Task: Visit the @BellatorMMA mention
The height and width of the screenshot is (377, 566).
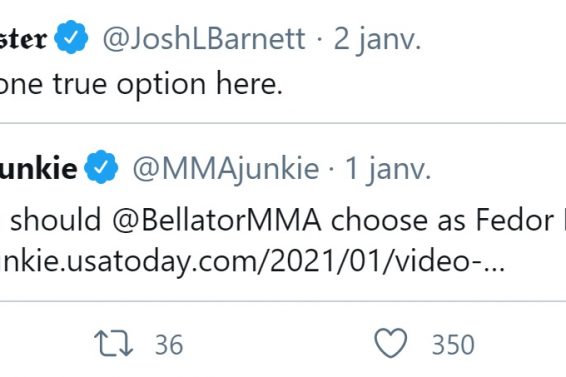Action: coord(217,220)
